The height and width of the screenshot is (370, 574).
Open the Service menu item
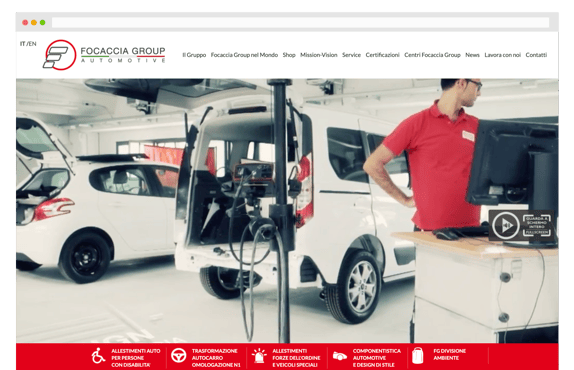(351, 55)
